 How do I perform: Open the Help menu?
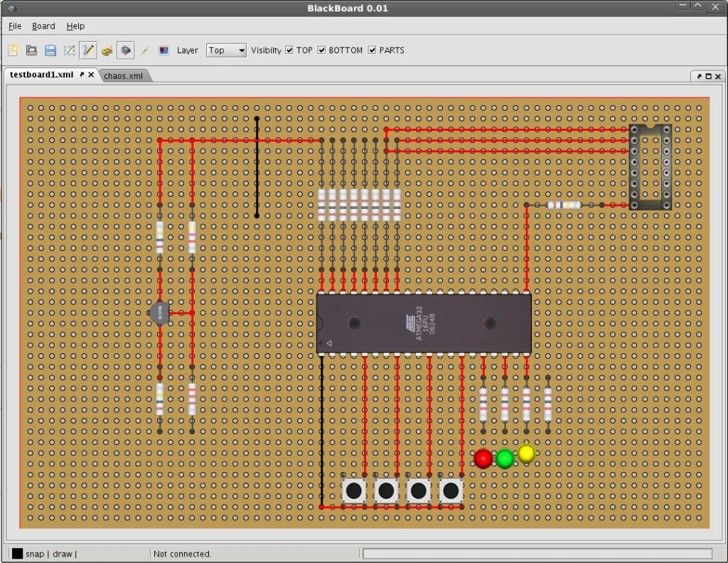(75, 26)
